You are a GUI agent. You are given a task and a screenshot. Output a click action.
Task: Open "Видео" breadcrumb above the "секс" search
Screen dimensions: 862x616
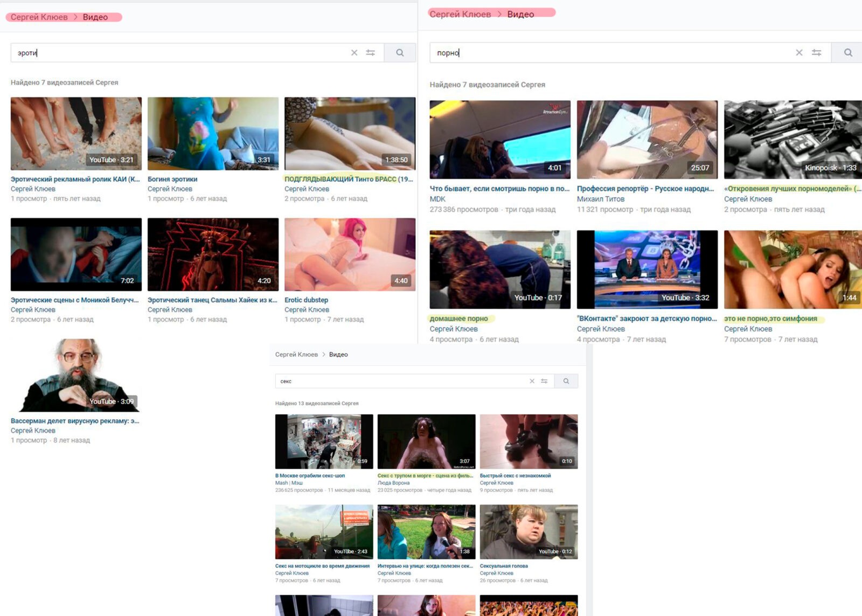(x=338, y=355)
